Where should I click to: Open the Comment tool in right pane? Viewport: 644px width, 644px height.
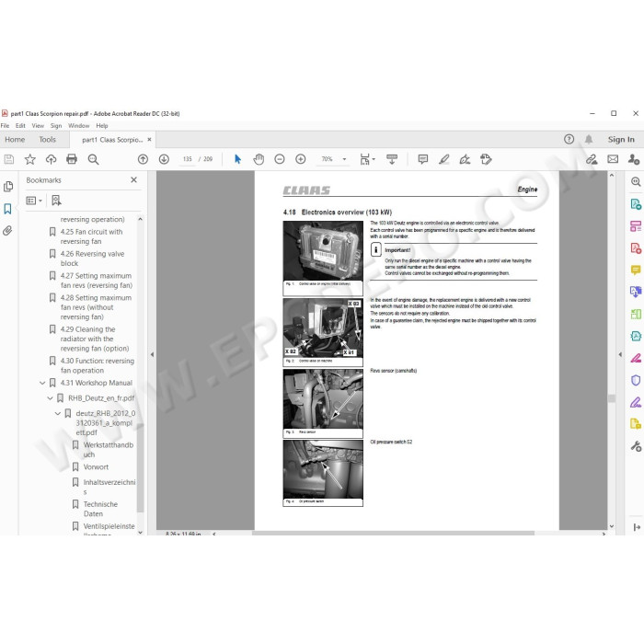pyautogui.click(x=636, y=270)
